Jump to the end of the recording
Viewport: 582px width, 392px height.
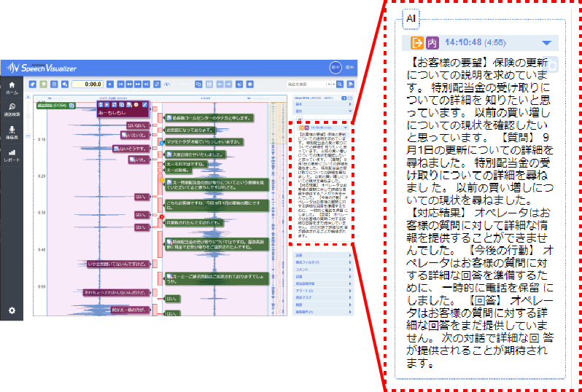(x=147, y=85)
